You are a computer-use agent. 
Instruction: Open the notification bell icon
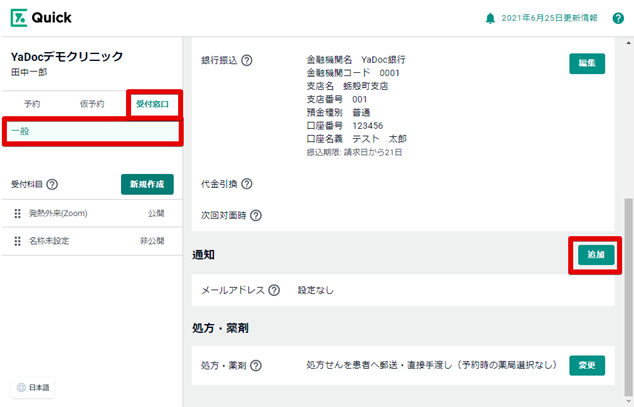[x=489, y=18]
